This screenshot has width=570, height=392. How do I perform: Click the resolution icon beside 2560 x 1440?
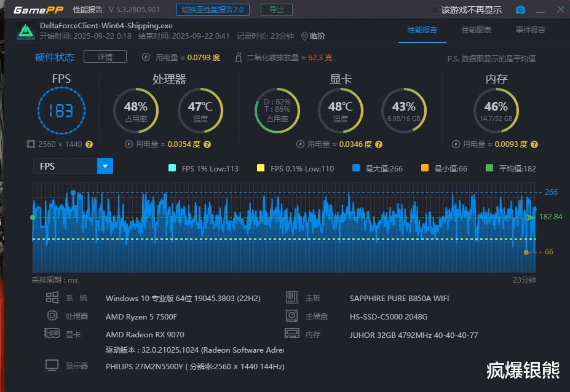(x=31, y=144)
